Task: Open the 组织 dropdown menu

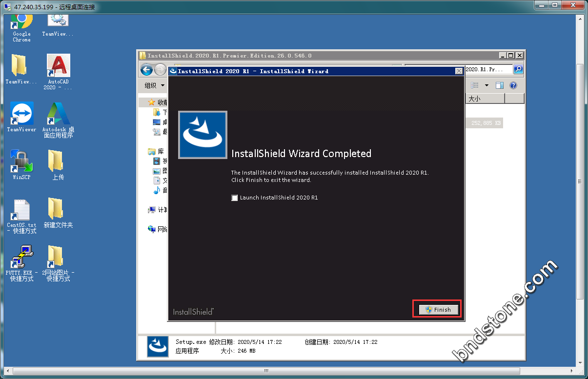Action: [154, 85]
